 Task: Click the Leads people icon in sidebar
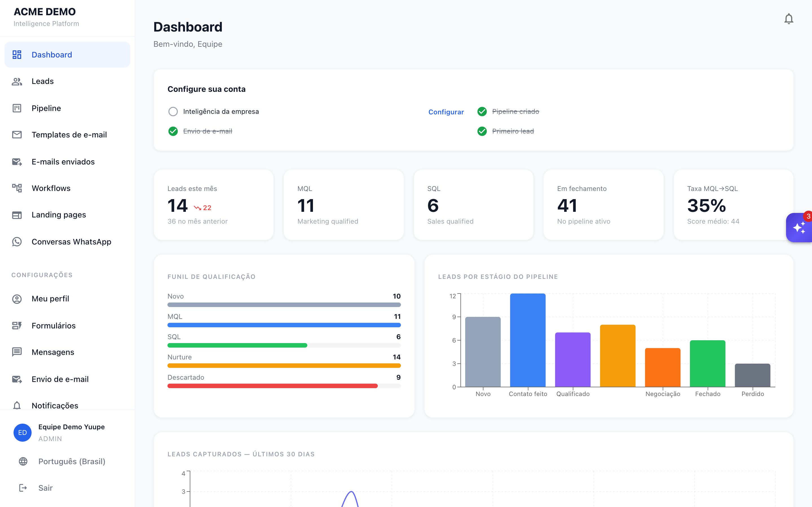click(x=17, y=81)
